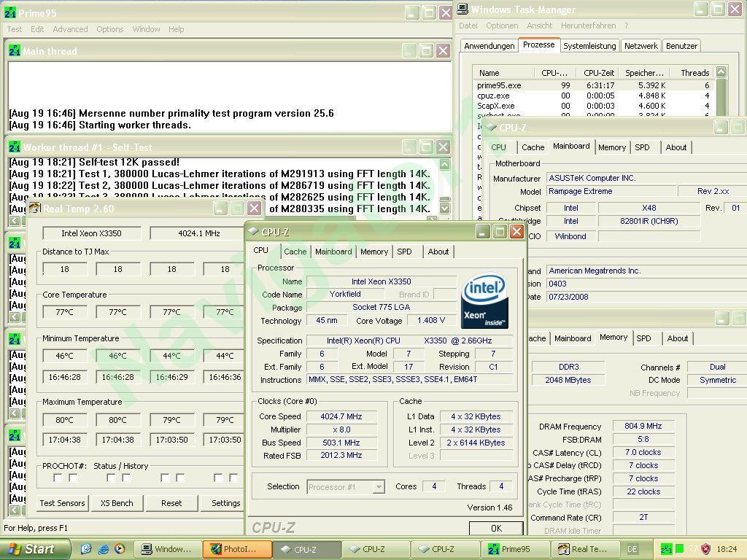Click the DE language indicator
The width and height of the screenshot is (747, 560).
click(x=632, y=549)
